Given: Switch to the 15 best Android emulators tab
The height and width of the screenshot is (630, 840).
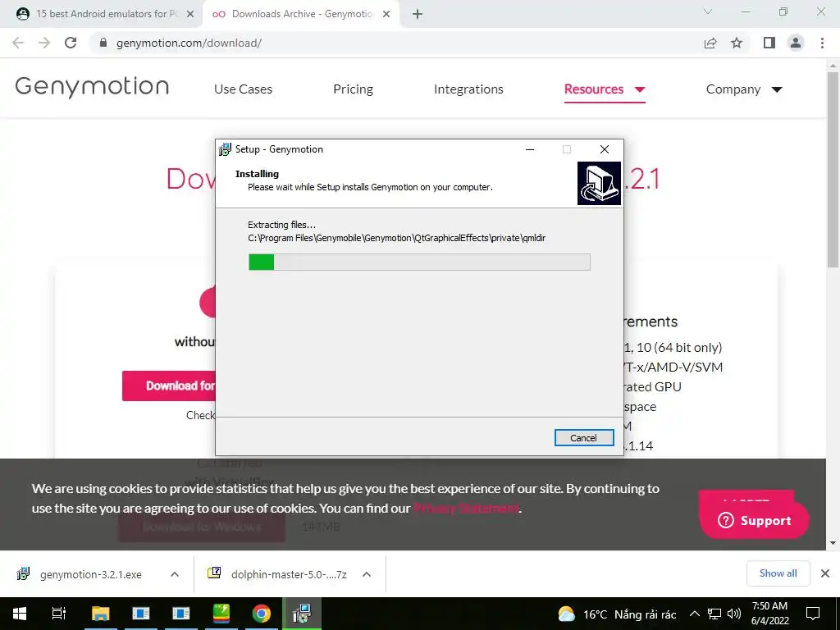Looking at the screenshot, I should tap(106, 14).
